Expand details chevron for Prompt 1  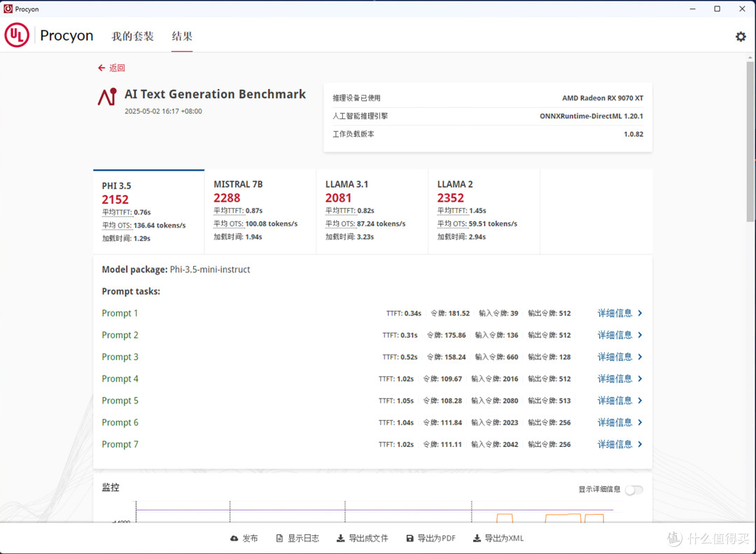coord(640,313)
